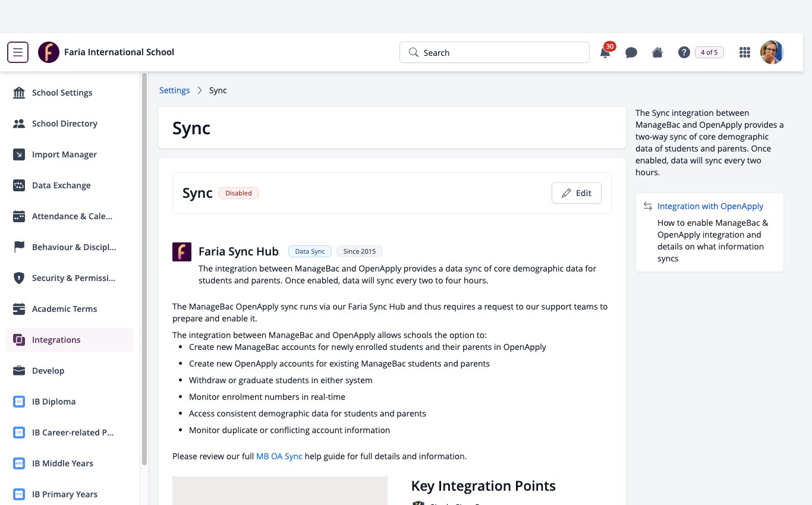The width and height of the screenshot is (812, 505).
Task: Open the messages chat bubble icon
Action: pyautogui.click(x=631, y=53)
